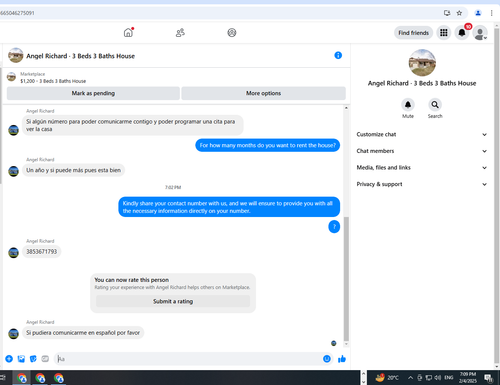Click the More options button

click(x=263, y=93)
